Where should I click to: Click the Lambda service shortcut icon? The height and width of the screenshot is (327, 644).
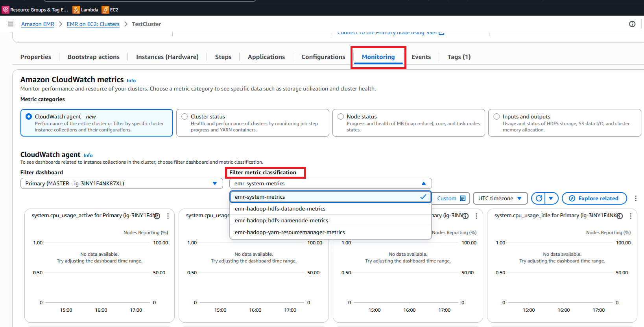point(76,10)
